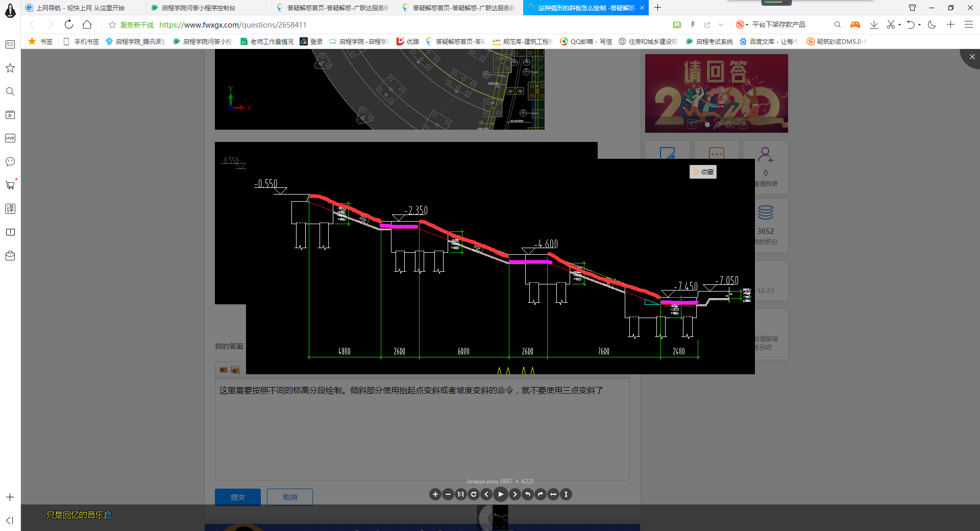Open the 请回答 2020 banner
This screenshot has height=531, width=980.
point(716,93)
